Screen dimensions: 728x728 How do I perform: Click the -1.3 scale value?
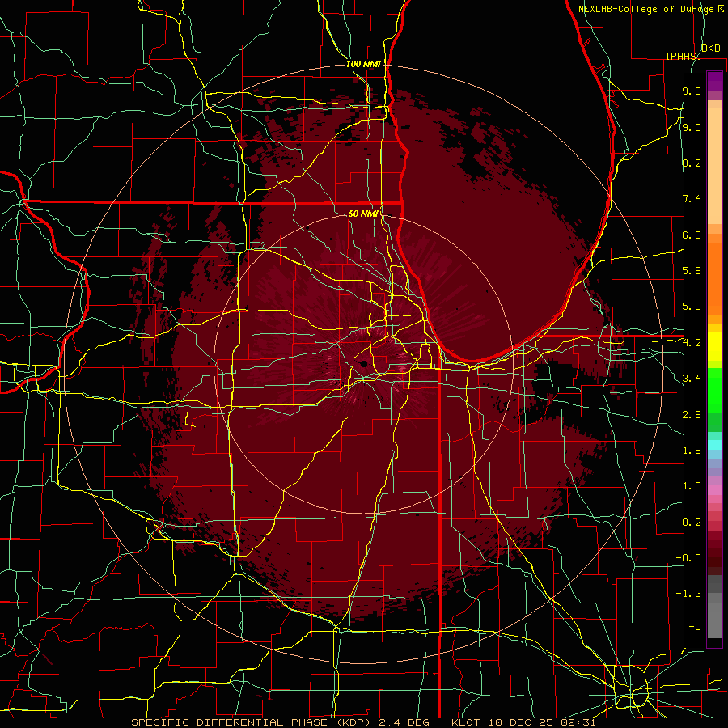[x=688, y=595]
